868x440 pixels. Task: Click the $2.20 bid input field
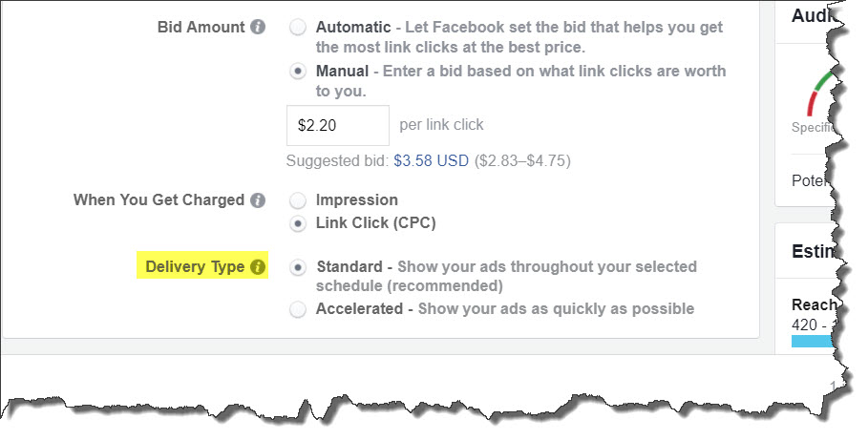click(x=338, y=125)
